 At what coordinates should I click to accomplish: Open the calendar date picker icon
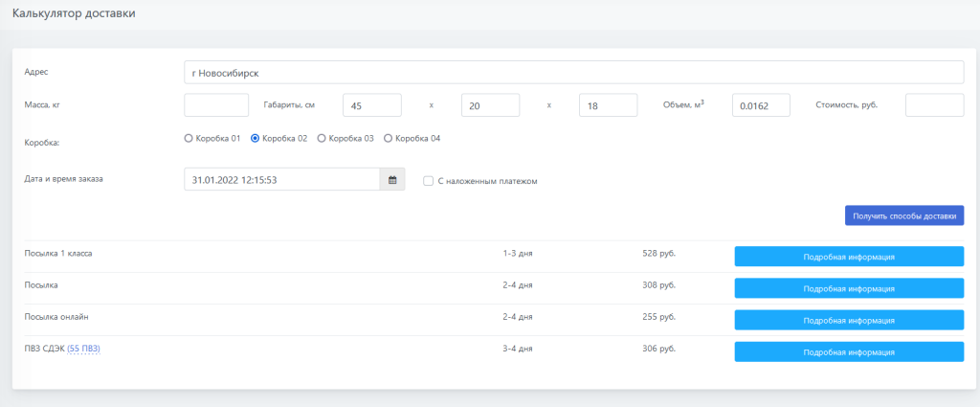(x=392, y=179)
